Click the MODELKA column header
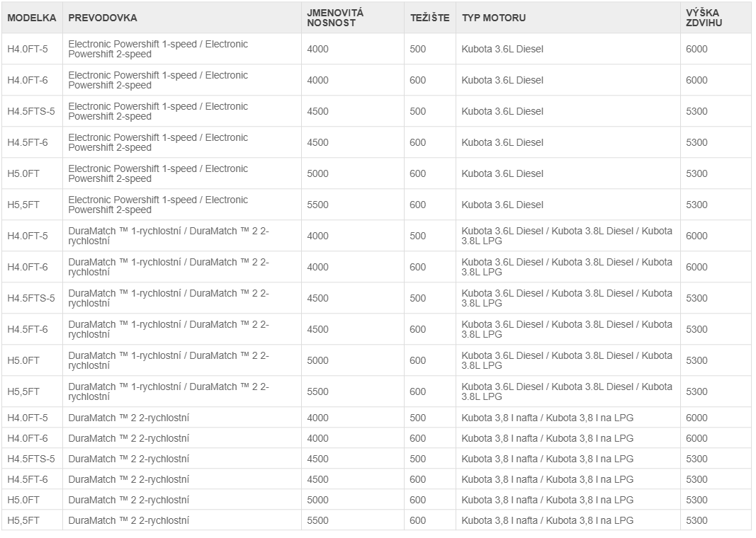The width and height of the screenshot is (756, 538). pos(32,18)
